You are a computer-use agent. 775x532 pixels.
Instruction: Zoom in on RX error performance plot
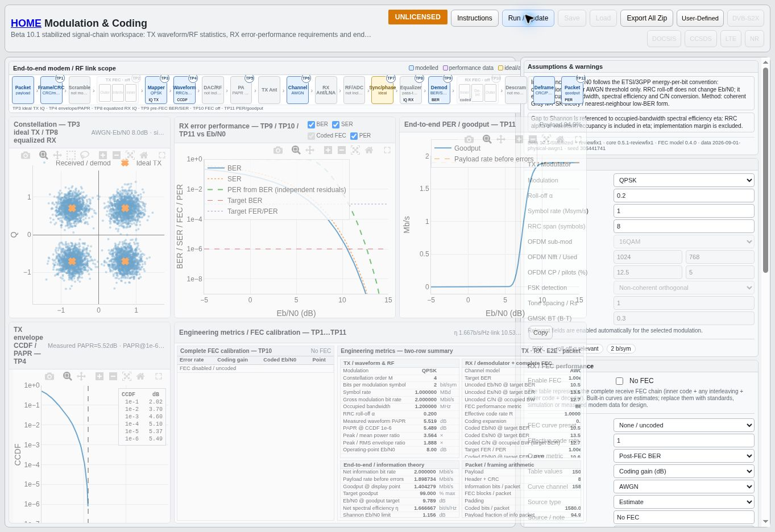[x=328, y=150]
